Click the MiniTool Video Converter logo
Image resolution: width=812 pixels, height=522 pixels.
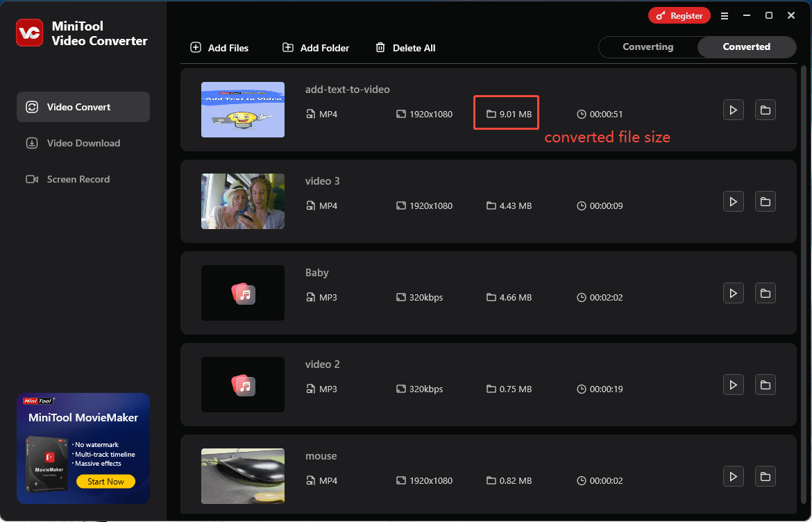point(30,33)
